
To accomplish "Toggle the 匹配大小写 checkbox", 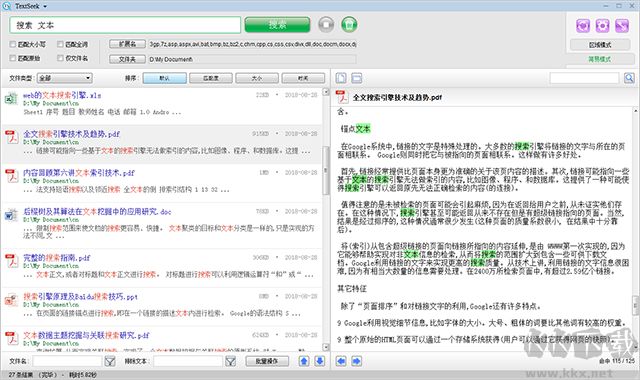I will (13, 44).
